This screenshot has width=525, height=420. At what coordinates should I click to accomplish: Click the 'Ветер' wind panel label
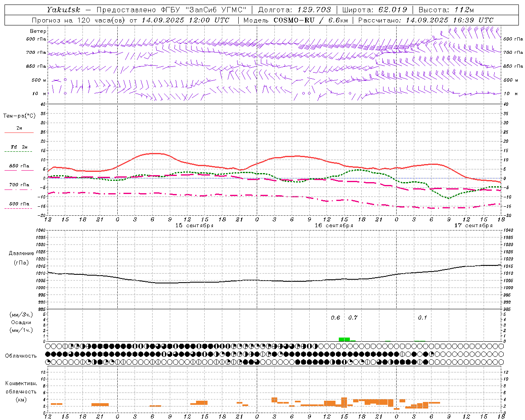(38, 31)
